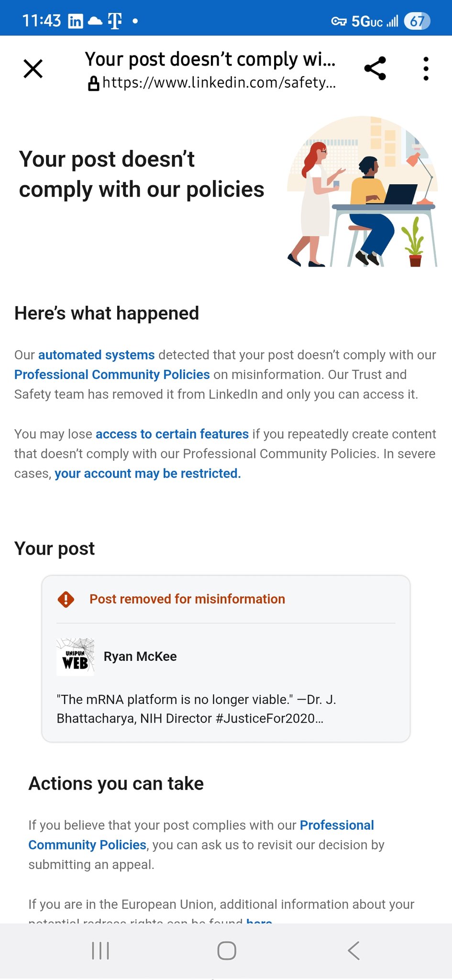Tap the share icon in header

tap(375, 68)
